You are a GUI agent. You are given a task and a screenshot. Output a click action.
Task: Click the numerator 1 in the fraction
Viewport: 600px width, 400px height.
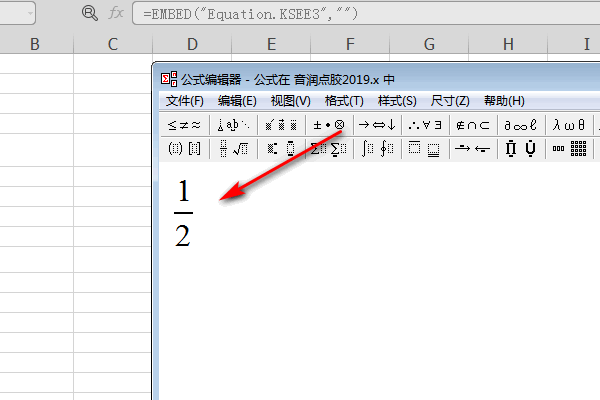(184, 191)
